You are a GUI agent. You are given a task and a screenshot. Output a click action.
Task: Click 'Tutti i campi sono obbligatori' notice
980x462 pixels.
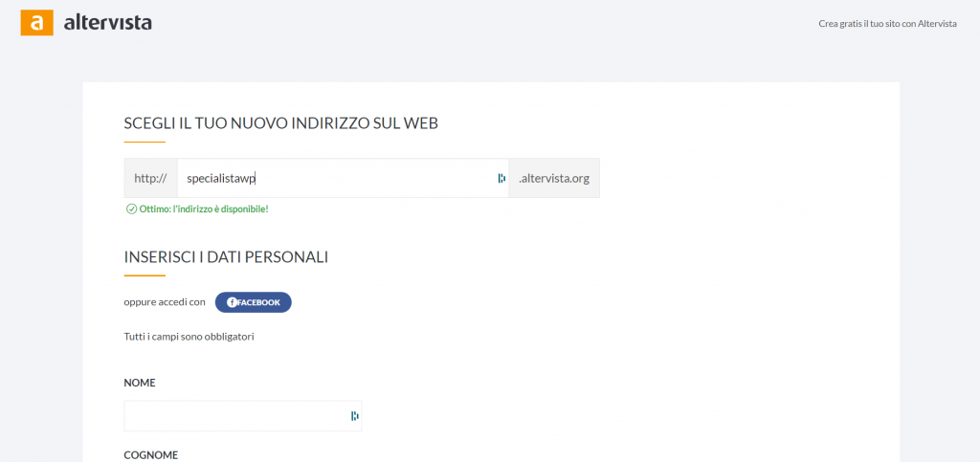189,337
